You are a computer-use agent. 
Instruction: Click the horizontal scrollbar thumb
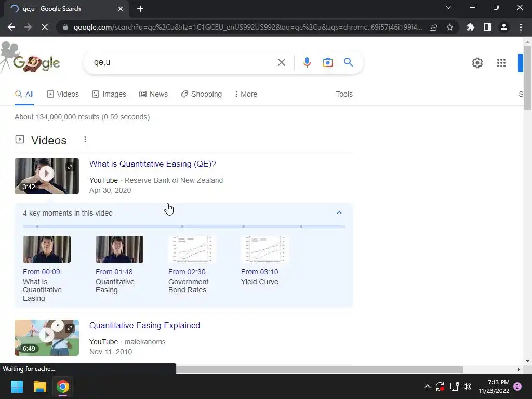click(x=320, y=369)
